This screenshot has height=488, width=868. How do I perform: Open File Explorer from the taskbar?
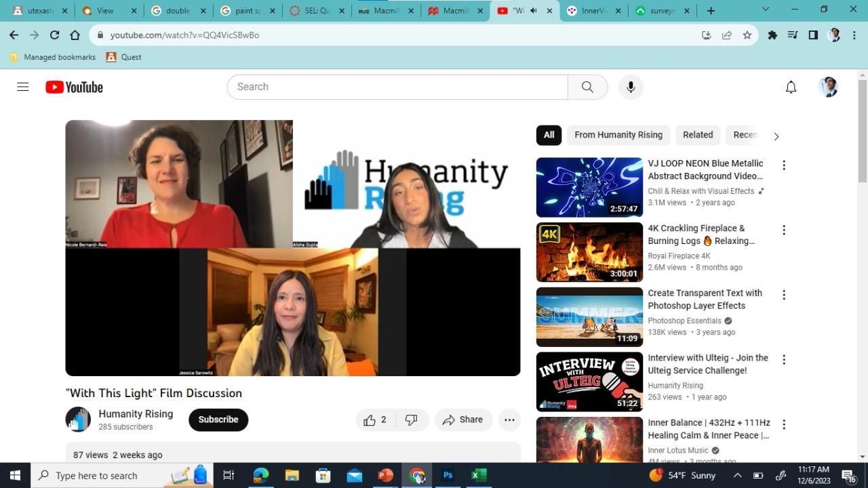(x=292, y=475)
